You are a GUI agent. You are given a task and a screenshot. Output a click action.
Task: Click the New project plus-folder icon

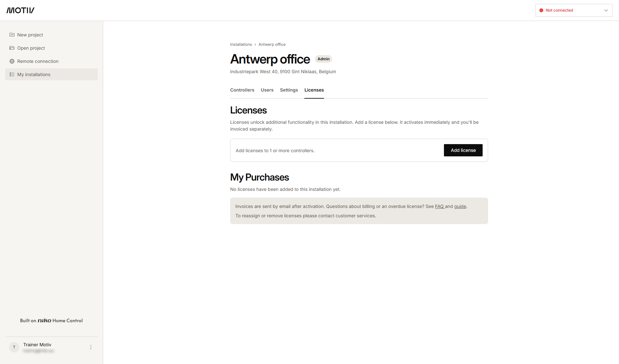pyautogui.click(x=12, y=34)
